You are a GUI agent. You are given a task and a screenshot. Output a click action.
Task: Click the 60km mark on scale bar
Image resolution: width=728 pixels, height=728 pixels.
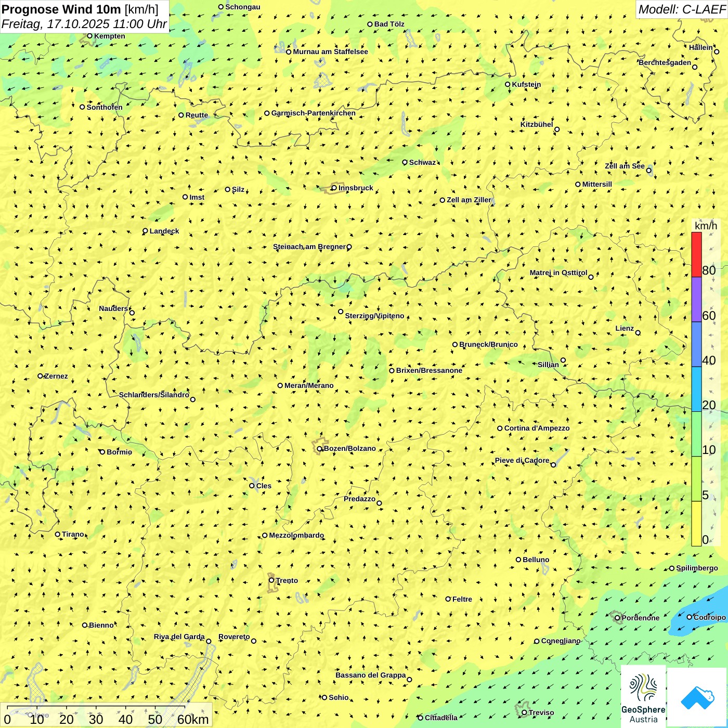pyautogui.click(x=193, y=719)
